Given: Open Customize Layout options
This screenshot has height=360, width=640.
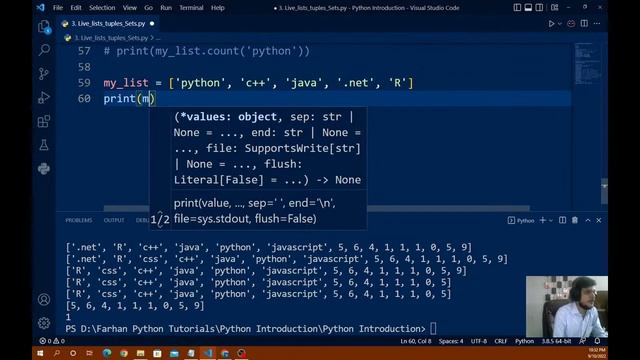Looking at the screenshot, I should 554,7.
